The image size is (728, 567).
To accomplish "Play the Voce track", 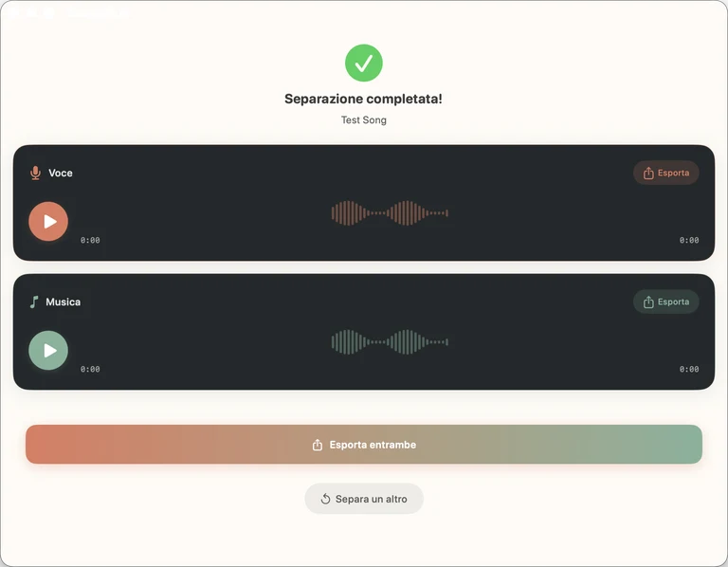I will [48, 222].
